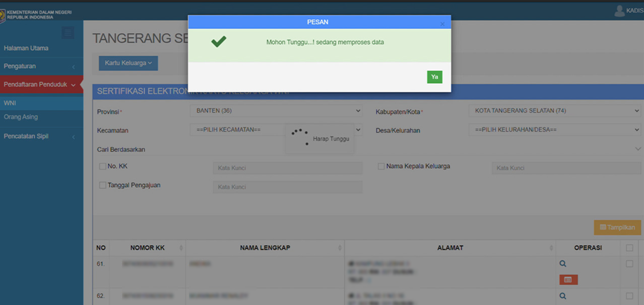The image size is (644, 305).
Task: Sort table by ALAMAT column arrows
Action: click(551, 248)
